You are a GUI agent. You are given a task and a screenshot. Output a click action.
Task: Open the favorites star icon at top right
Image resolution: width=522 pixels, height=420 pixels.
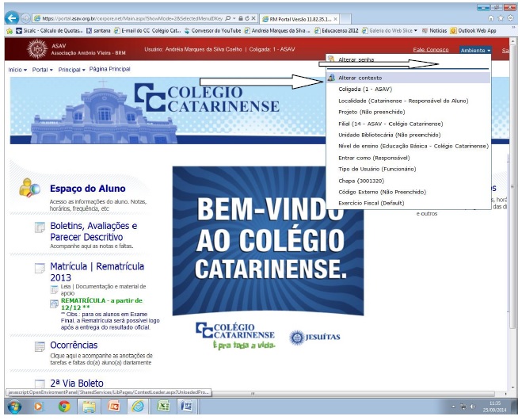pyautogui.click(x=501, y=18)
